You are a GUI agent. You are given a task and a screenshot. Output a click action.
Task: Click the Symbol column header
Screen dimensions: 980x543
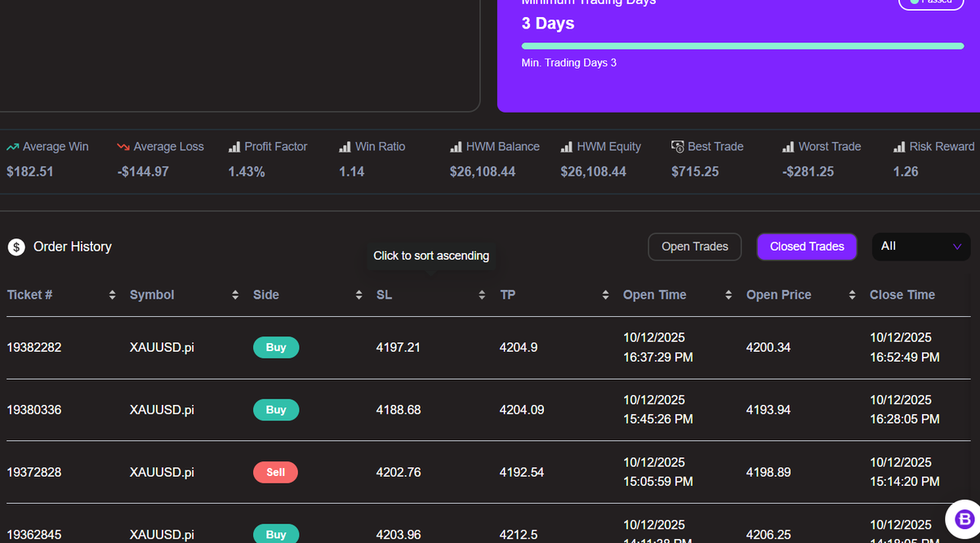152,295
